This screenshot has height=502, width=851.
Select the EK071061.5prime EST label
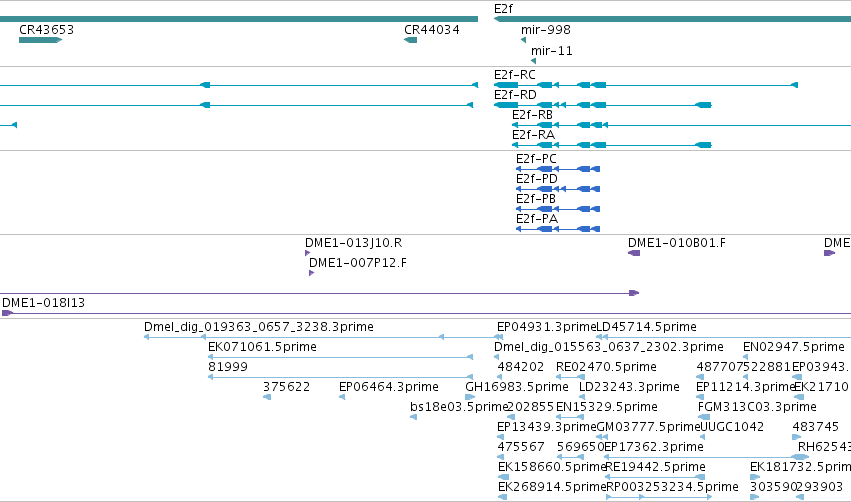click(x=262, y=347)
